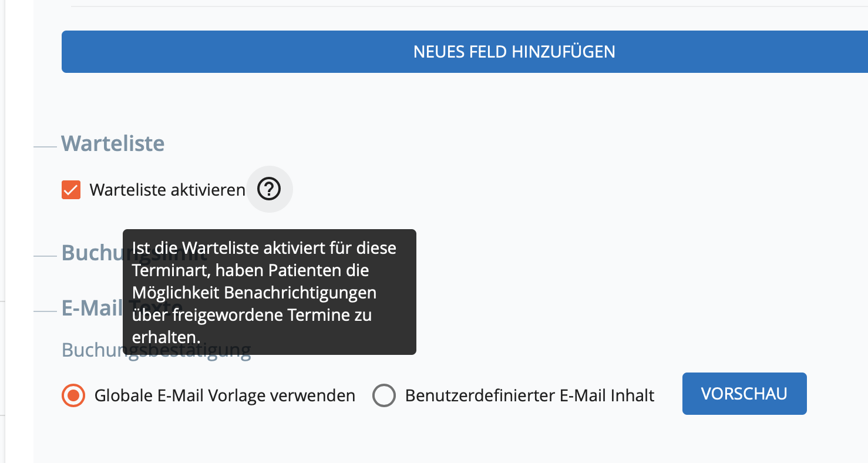Screen dimensions: 868x463
Task: Click the orange dot inside the selected radio
Action: click(73, 395)
